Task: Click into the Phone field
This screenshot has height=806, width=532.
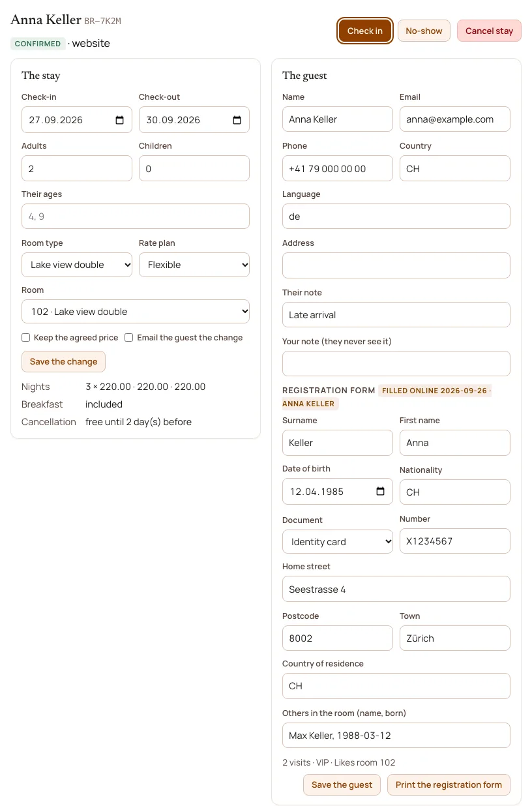Action: click(x=338, y=168)
